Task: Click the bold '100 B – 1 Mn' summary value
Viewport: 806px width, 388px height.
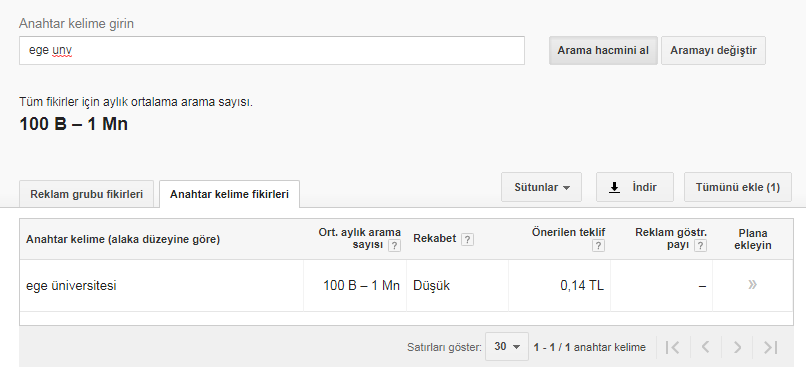Action: tap(74, 124)
